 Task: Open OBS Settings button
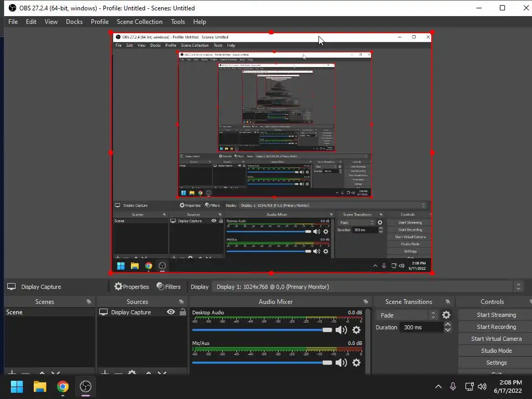(x=496, y=363)
